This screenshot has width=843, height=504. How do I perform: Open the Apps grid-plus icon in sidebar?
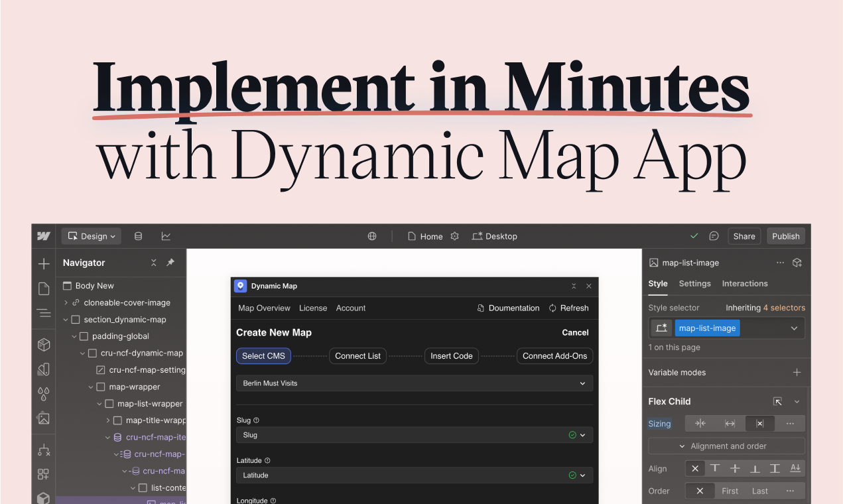44,474
